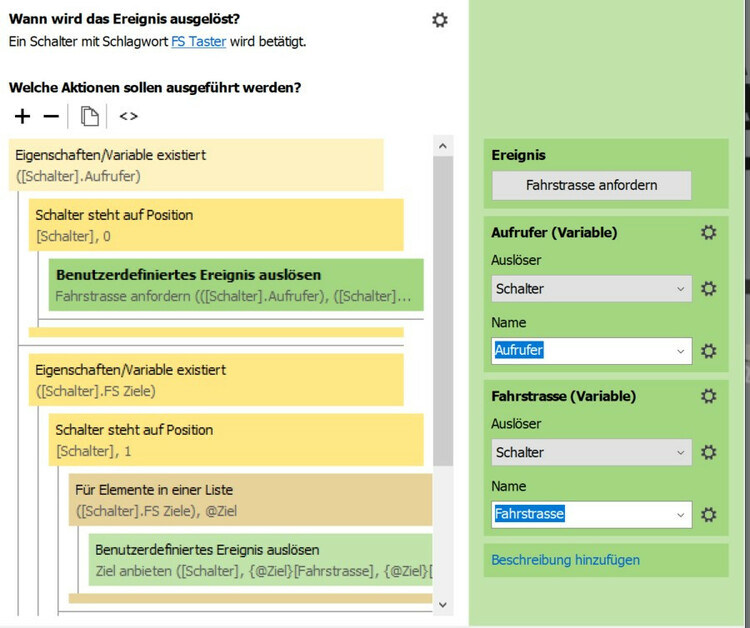
Task: Click the copy document icon in toolbar
Action: point(90,117)
